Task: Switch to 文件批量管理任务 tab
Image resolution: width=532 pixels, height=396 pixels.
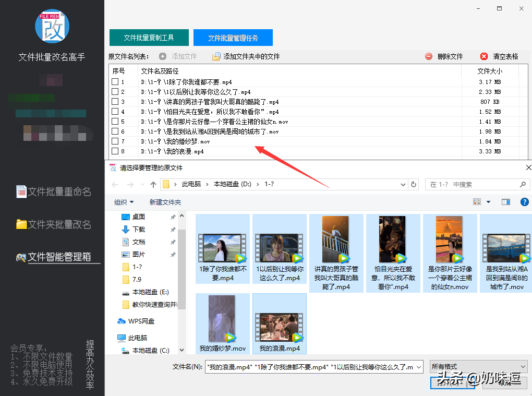Action: coord(233,38)
